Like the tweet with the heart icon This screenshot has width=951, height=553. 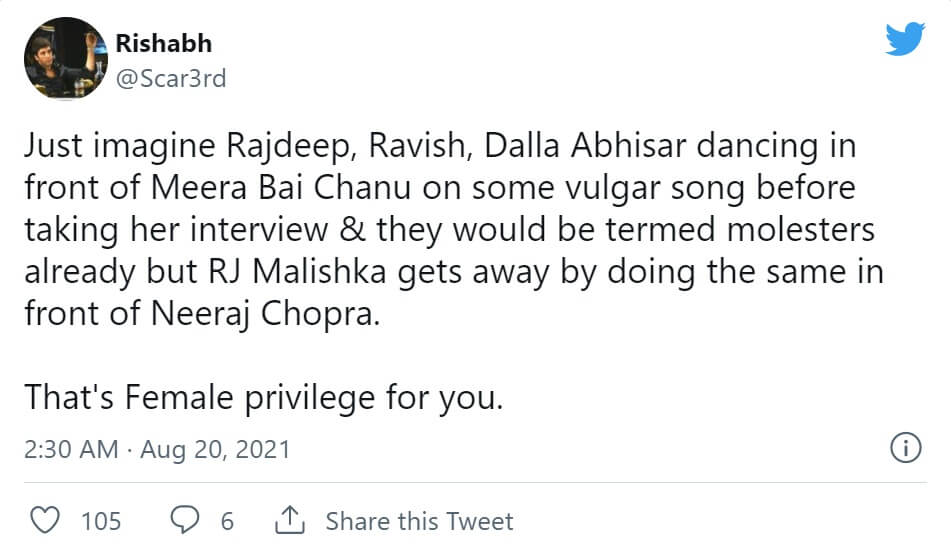(43, 520)
